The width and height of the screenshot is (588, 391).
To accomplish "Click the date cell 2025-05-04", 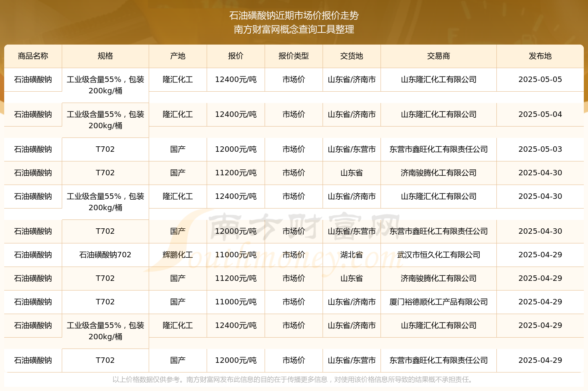I will point(540,114).
